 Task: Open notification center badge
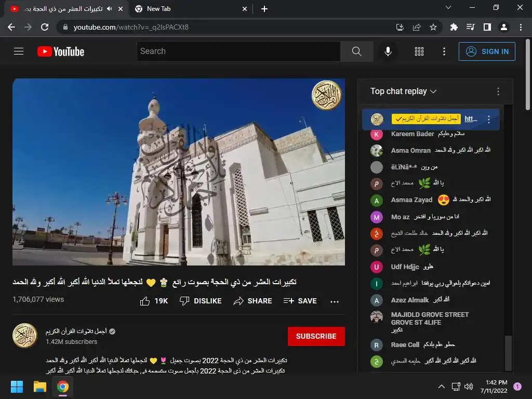tap(517, 387)
